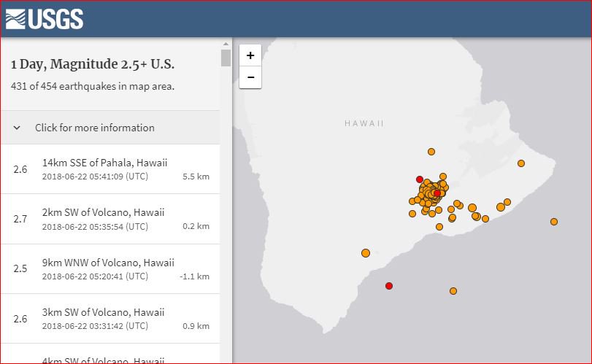The image size is (592, 364).
Task: Click the red earthquake marker offshore south
Action: (x=389, y=286)
